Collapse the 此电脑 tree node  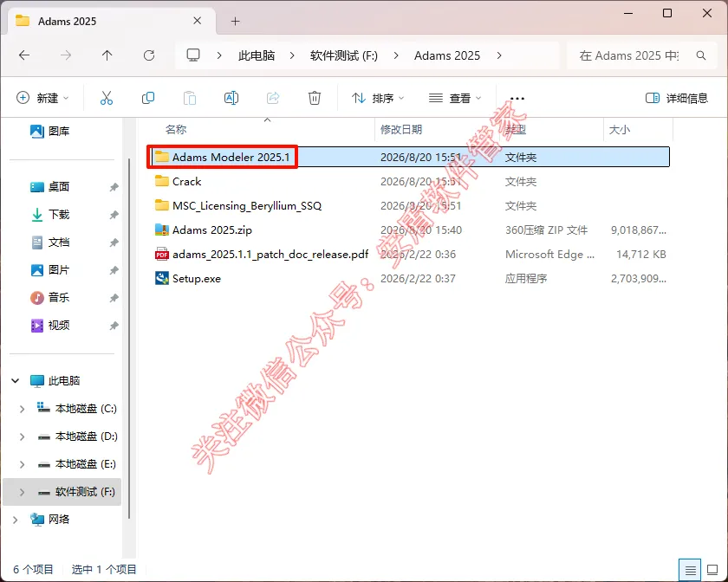click(x=16, y=380)
